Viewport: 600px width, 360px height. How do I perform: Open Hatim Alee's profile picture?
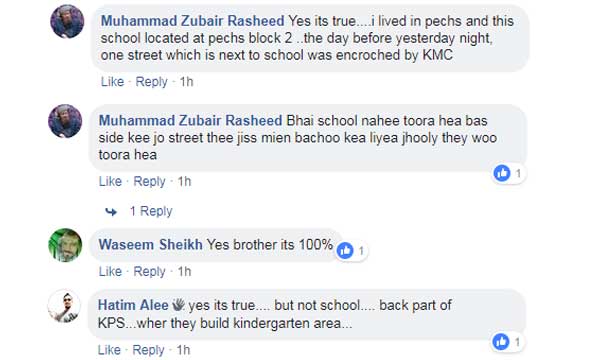tap(64, 306)
